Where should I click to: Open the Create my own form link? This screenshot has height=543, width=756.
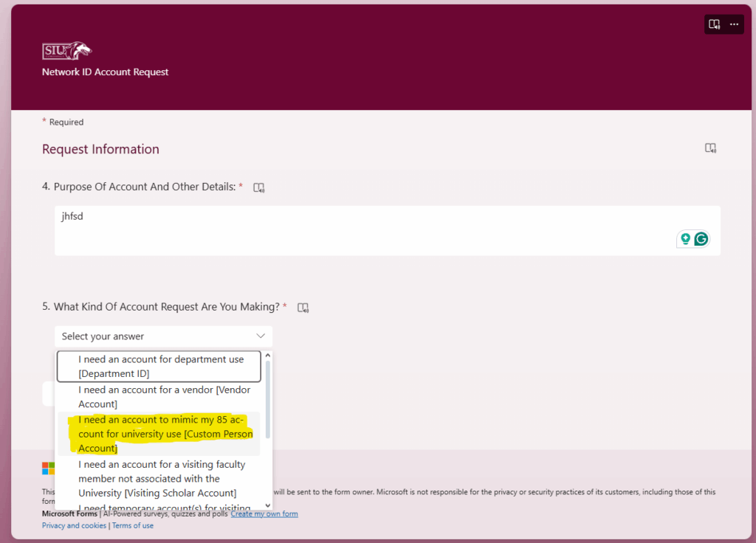tap(264, 514)
